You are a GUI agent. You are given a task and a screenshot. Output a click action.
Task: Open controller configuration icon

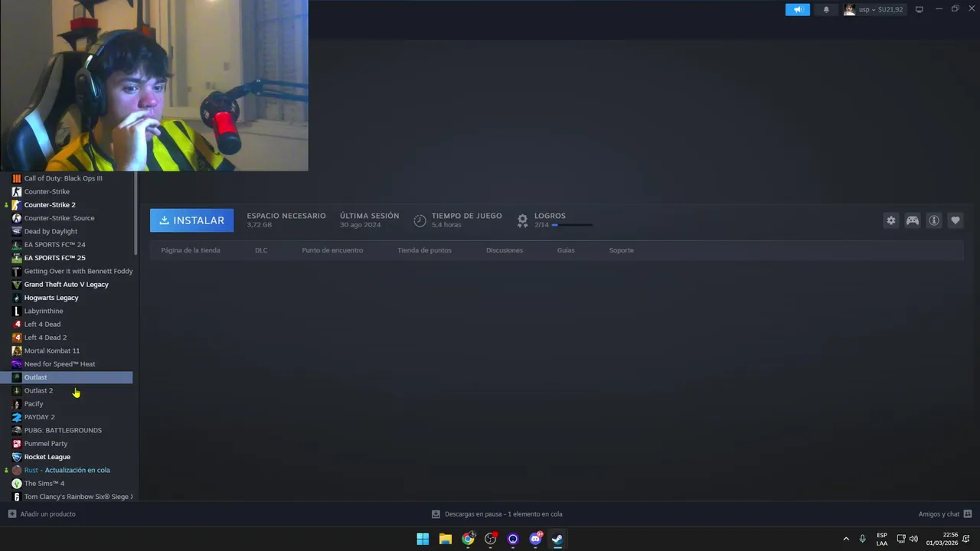pos(913,220)
